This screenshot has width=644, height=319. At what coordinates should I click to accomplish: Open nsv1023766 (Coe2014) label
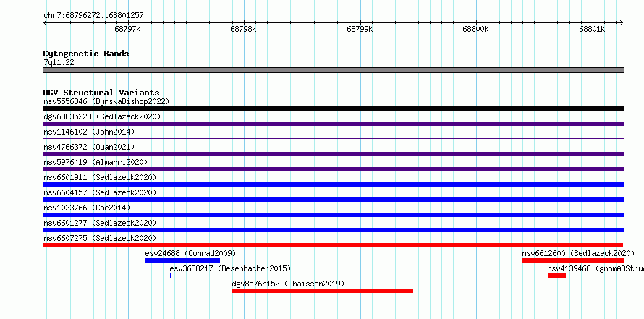pos(87,208)
